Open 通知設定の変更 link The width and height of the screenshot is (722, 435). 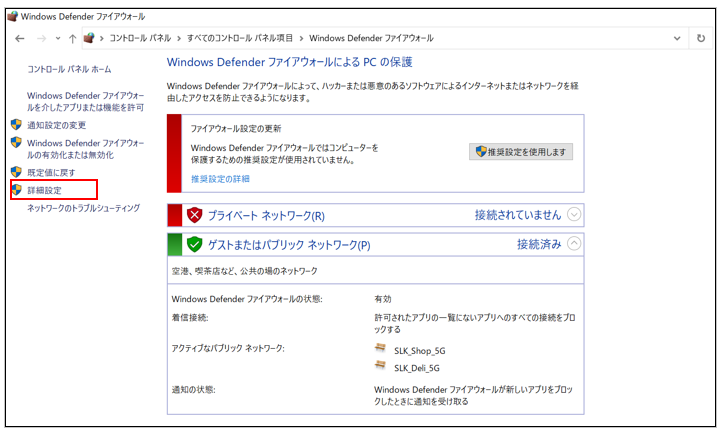56,125
